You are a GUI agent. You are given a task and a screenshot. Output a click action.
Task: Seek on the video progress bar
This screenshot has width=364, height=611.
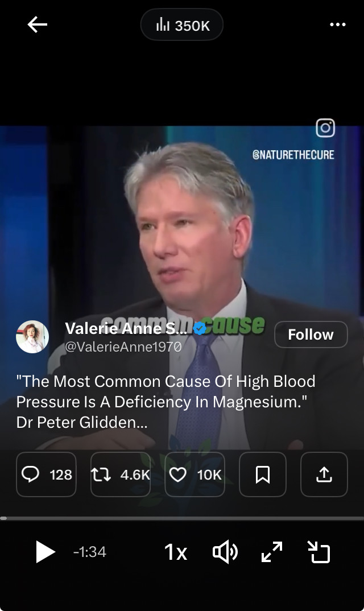tap(182, 518)
